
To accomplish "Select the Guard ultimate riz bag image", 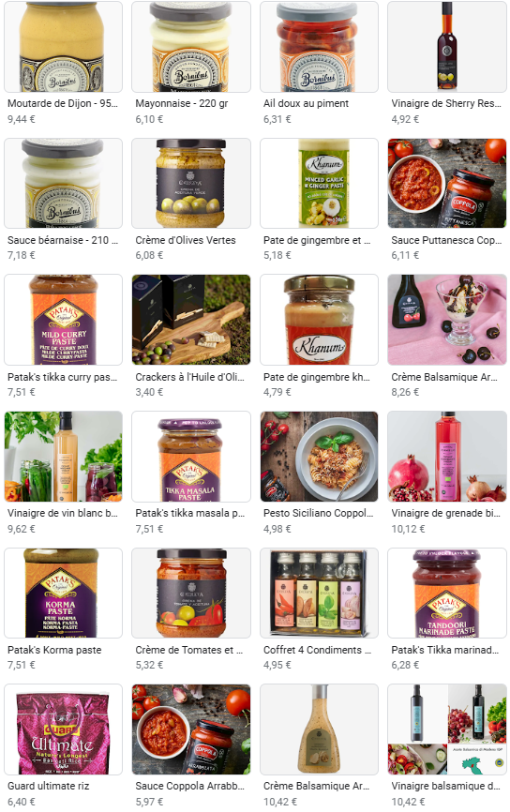I will 63,729.
